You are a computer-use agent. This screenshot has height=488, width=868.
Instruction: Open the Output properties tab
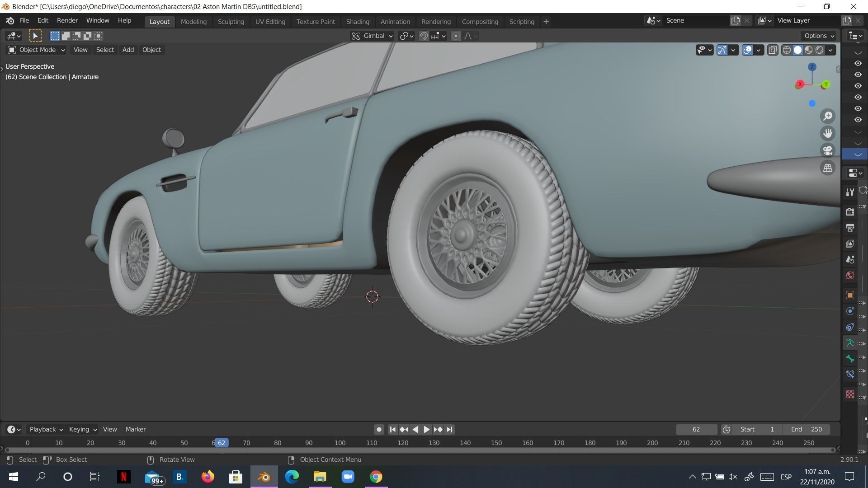click(x=850, y=227)
